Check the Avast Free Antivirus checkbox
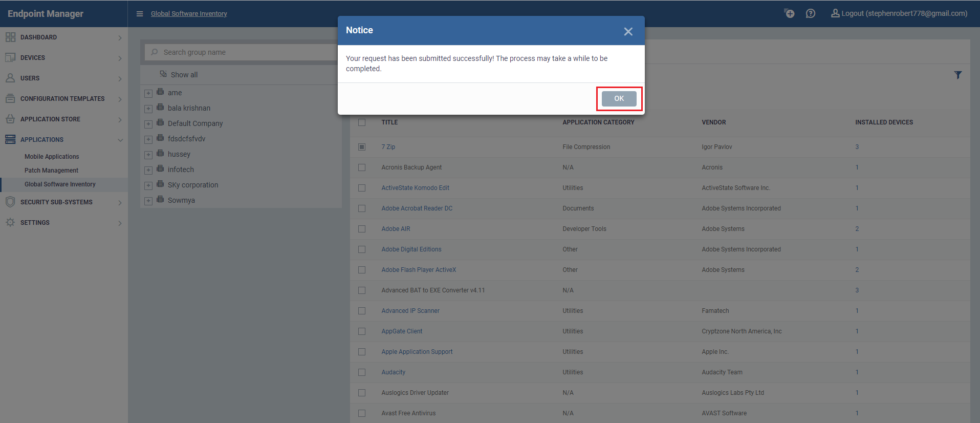Screen dimensions: 980x423 click(x=362, y=413)
